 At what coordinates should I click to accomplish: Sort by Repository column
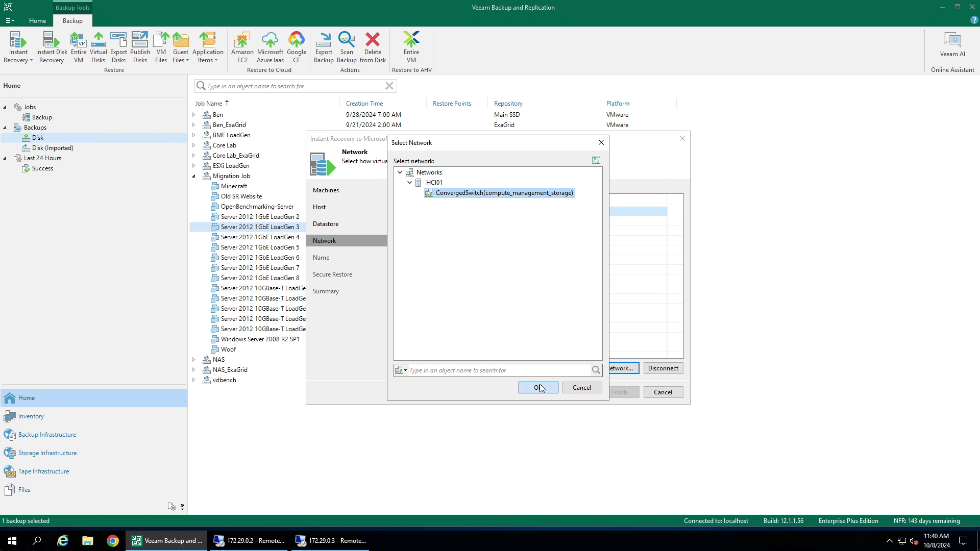(x=508, y=104)
